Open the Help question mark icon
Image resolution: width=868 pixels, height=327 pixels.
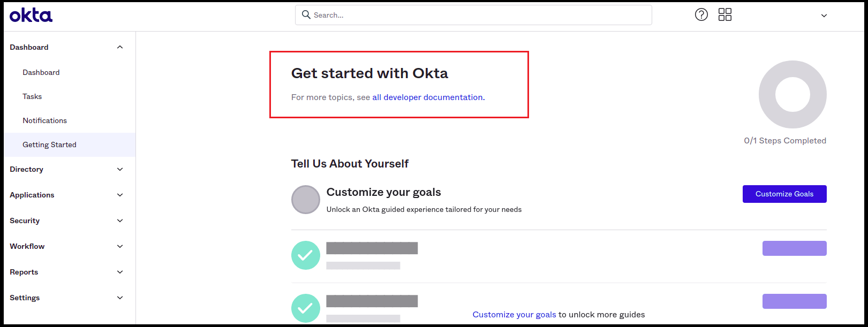pos(701,14)
